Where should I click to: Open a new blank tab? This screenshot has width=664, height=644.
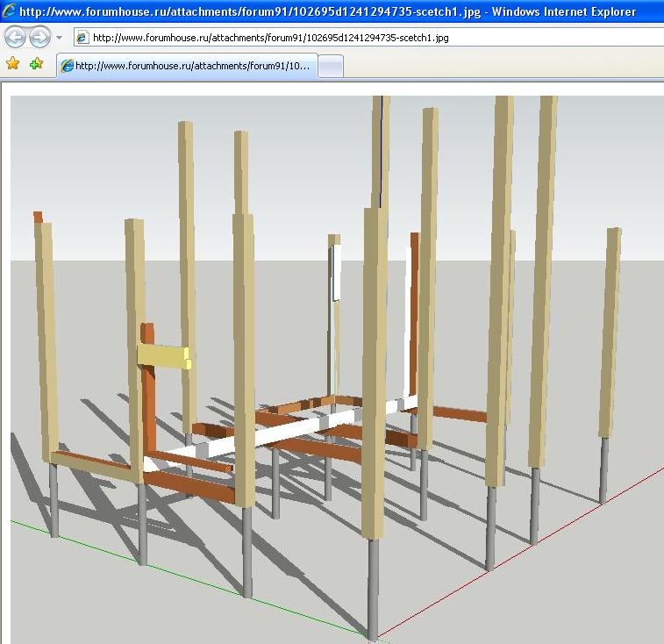(331, 67)
